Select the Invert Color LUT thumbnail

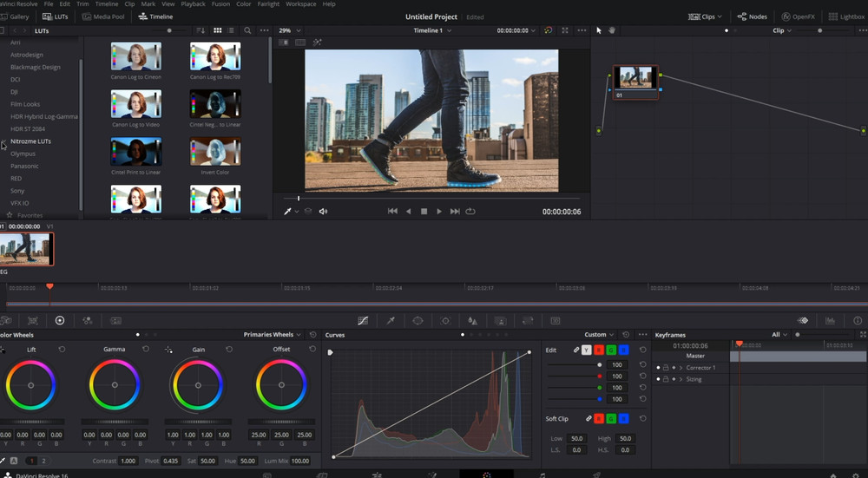[215, 152]
